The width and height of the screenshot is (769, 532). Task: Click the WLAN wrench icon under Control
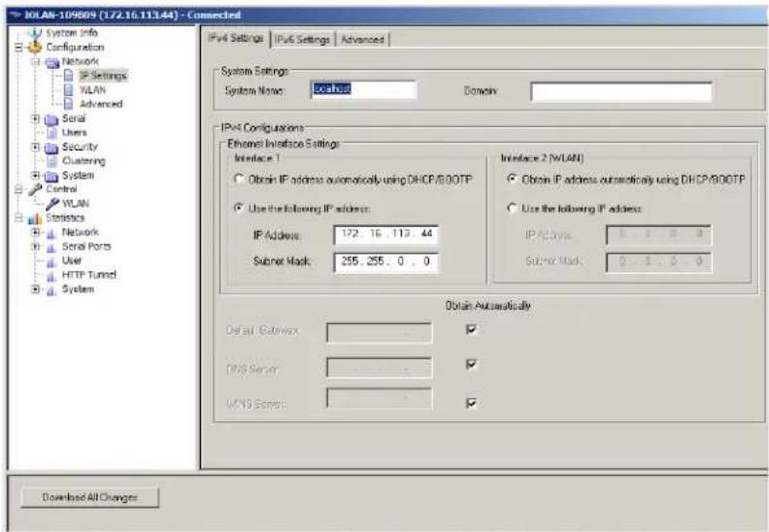pos(52,204)
